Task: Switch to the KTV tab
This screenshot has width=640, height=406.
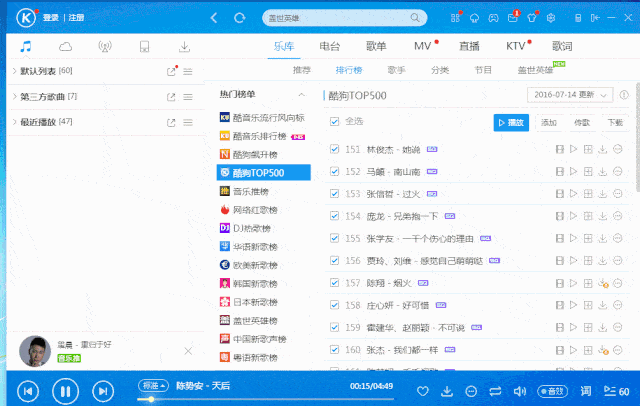Action: [516, 46]
